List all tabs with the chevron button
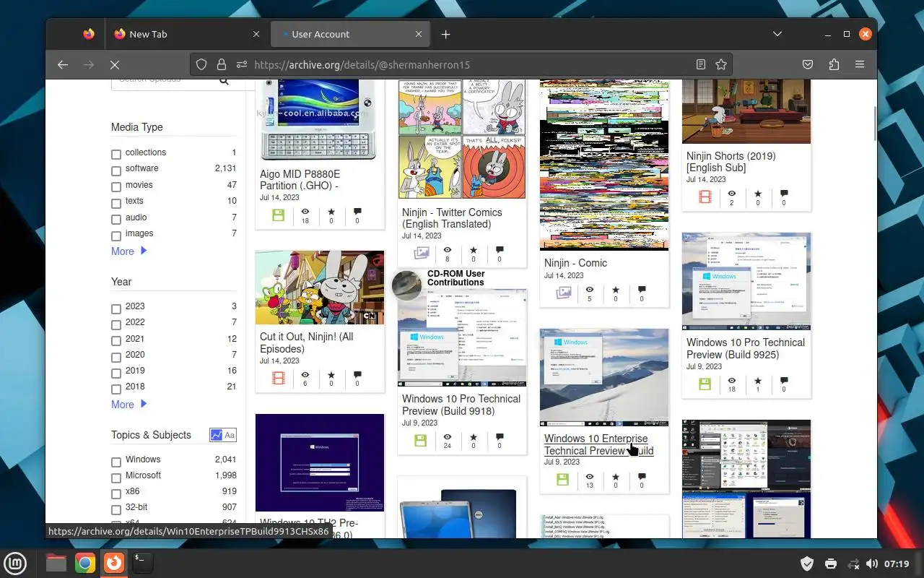Screen dimensions: 924x578 point(777,34)
